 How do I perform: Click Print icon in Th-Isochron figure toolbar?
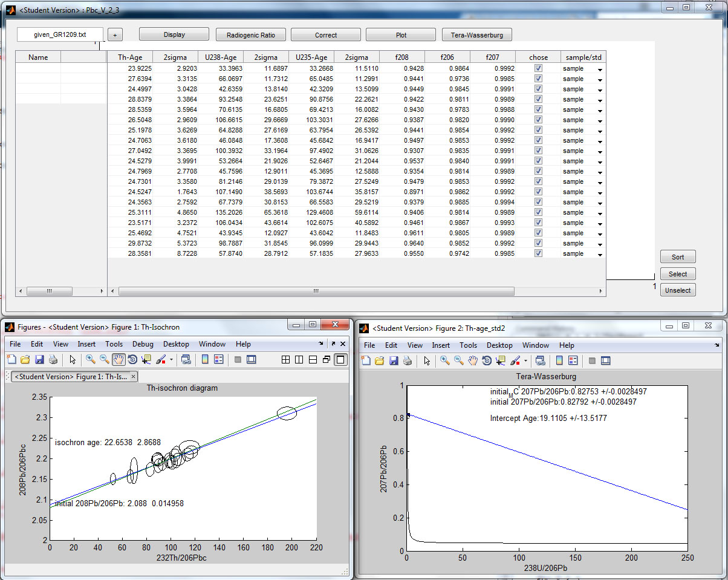(x=53, y=359)
